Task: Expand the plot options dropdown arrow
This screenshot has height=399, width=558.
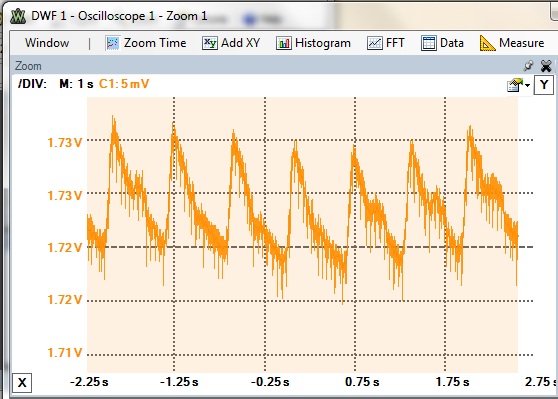Action: click(527, 85)
